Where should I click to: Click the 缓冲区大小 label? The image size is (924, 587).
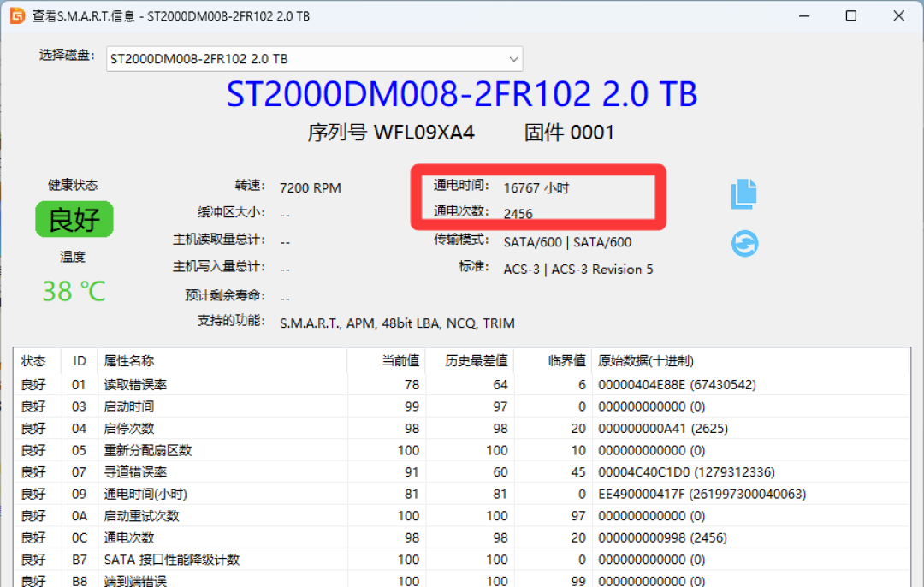click(x=232, y=212)
